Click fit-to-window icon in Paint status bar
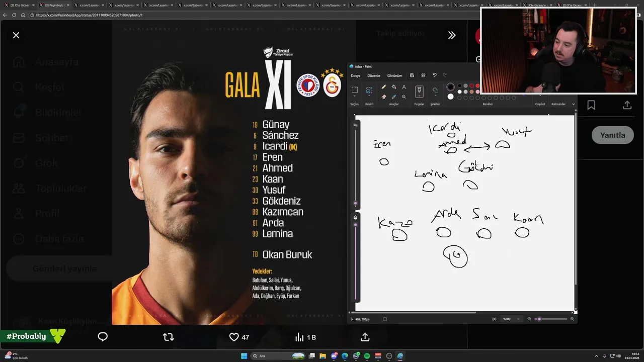Image resolution: width=644 pixels, height=362 pixels. (494, 319)
